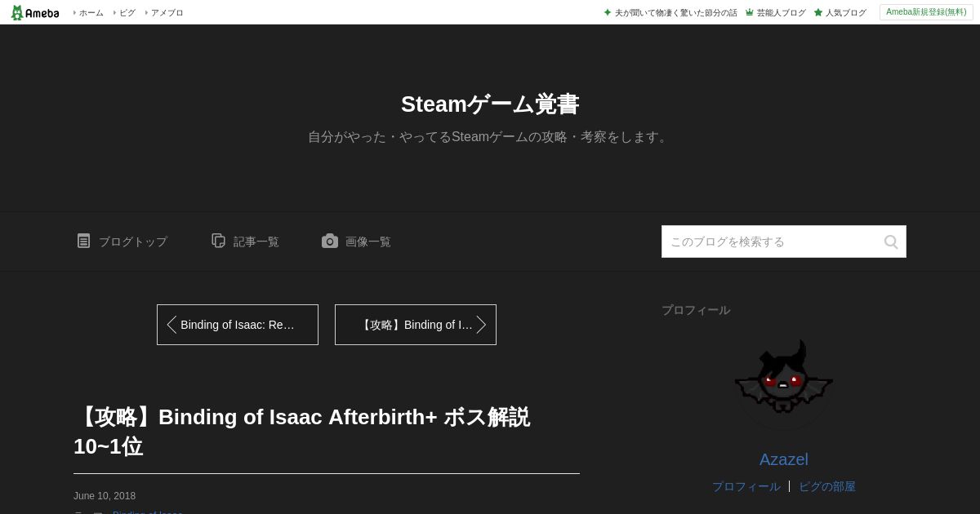Open the ピグ link in top bar
Screen dimensions: 980x514
point(127,13)
